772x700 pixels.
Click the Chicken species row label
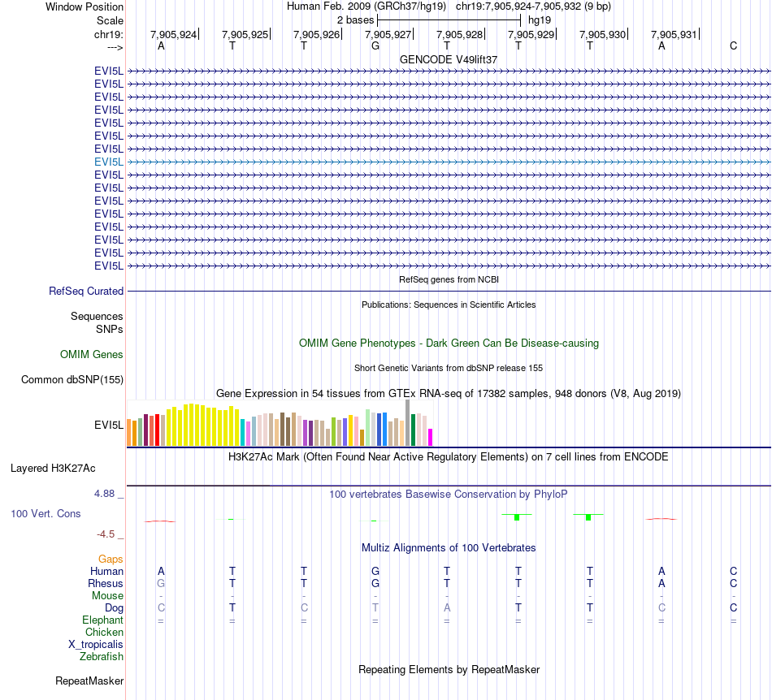tap(104, 633)
